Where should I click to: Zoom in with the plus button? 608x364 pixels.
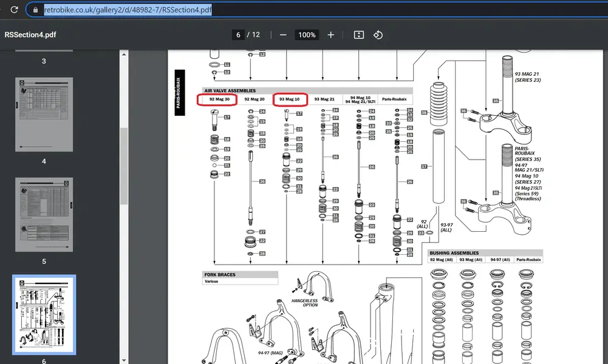331,35
